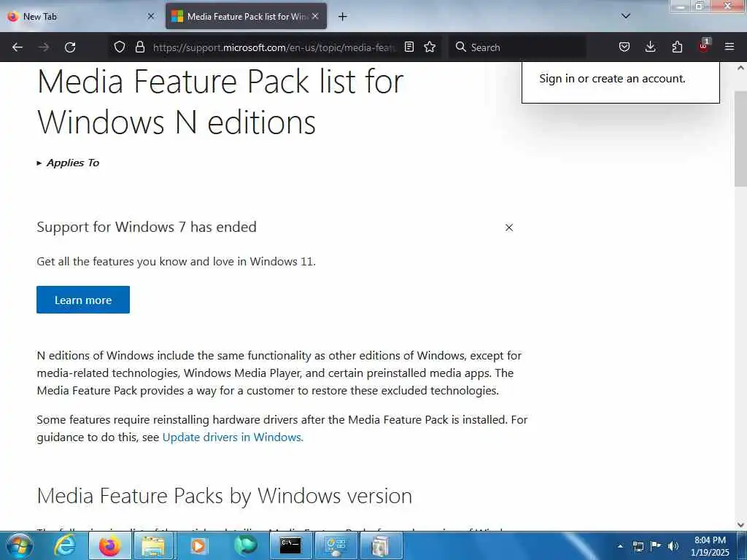Open Windows Explorer folder in taskbar
Screen dimensions: 747x560
click(x=153, y=545)
